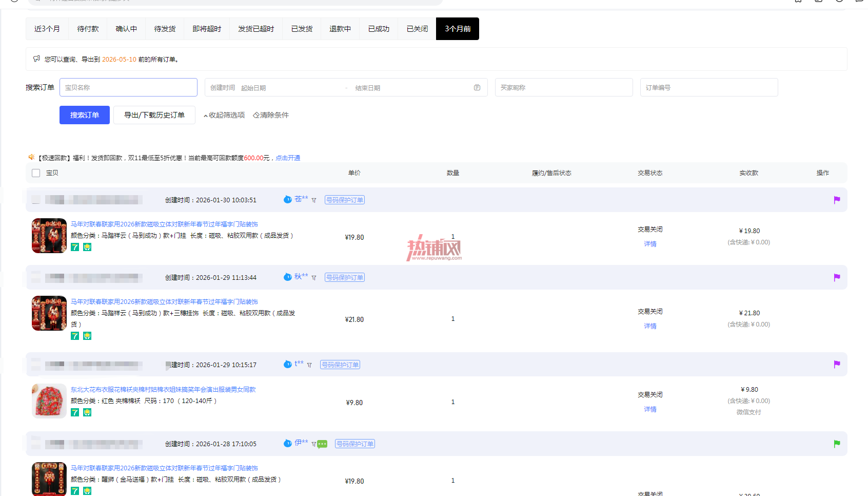The height and width of the screenshot is (496, 868).
Task: Open the red cotton jacket product thumbnail
Action: click(x=49, y=401)
